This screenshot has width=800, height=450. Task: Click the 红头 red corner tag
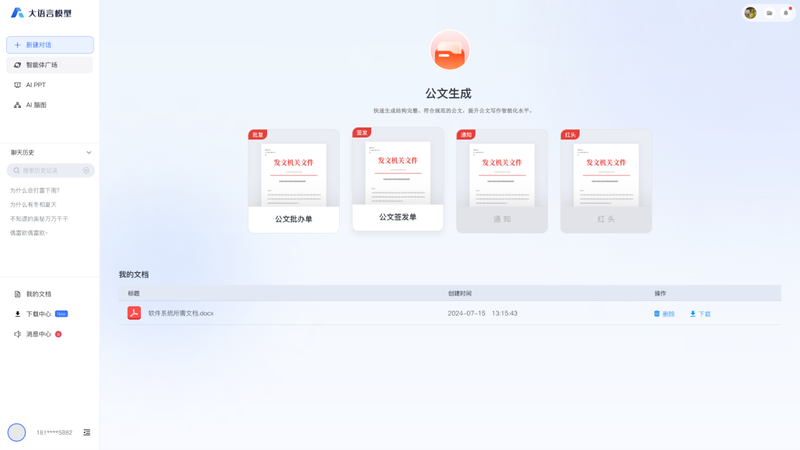click(570, 135)
